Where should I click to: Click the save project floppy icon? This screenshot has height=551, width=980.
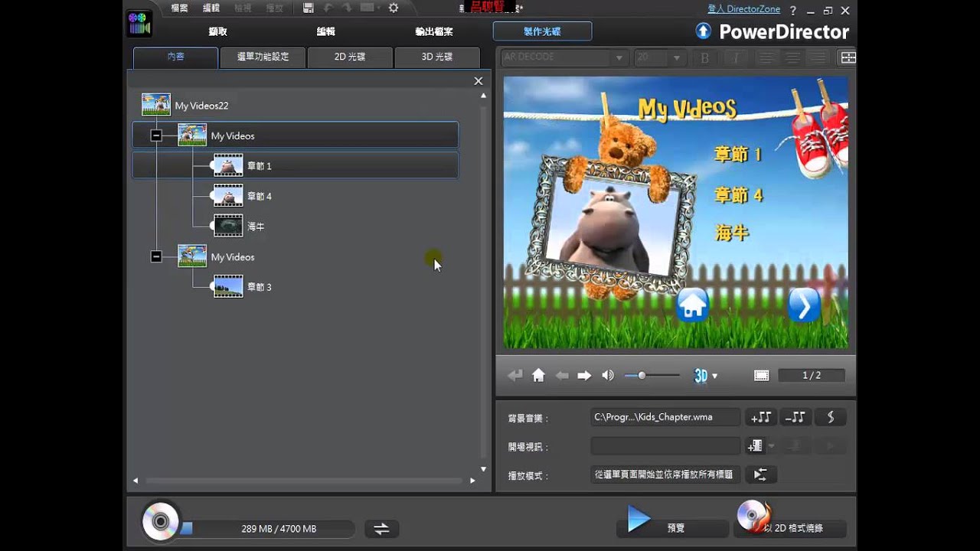(308, 8)
